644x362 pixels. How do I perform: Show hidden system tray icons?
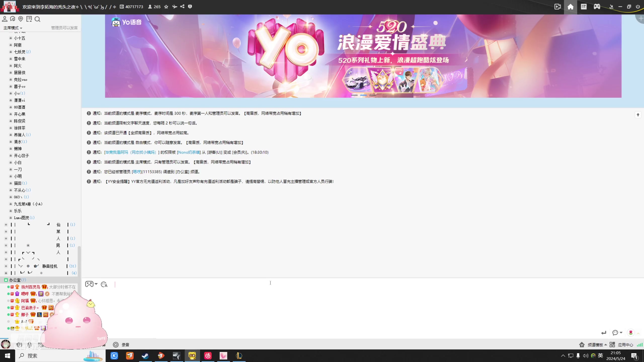coord(563,356)
